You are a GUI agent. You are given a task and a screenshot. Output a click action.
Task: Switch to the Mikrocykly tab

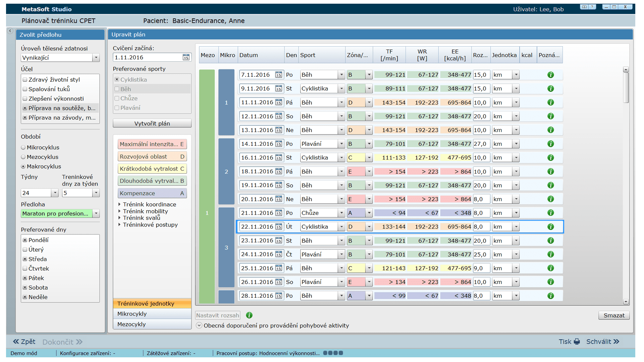pyautogui.click(x=152, y=314)
